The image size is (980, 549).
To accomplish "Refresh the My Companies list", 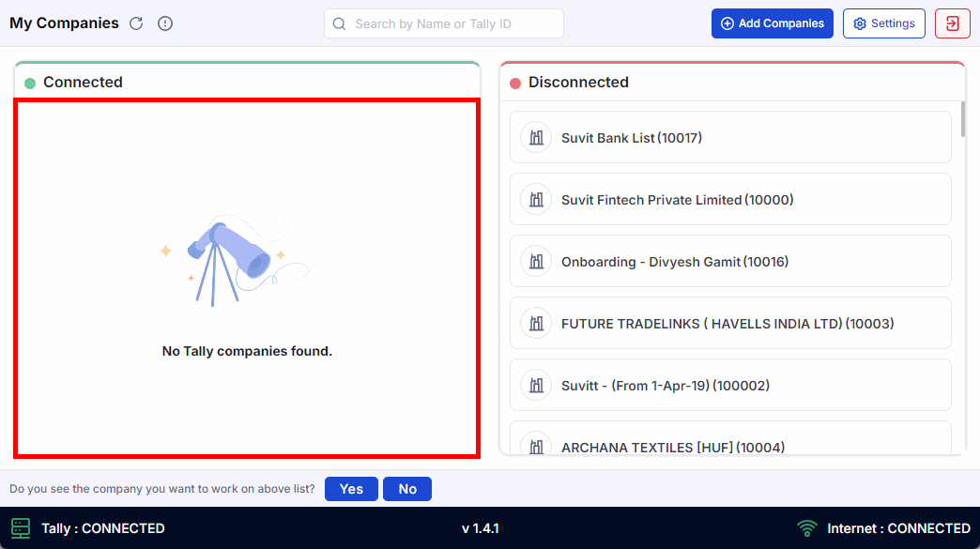I will 136,23.
